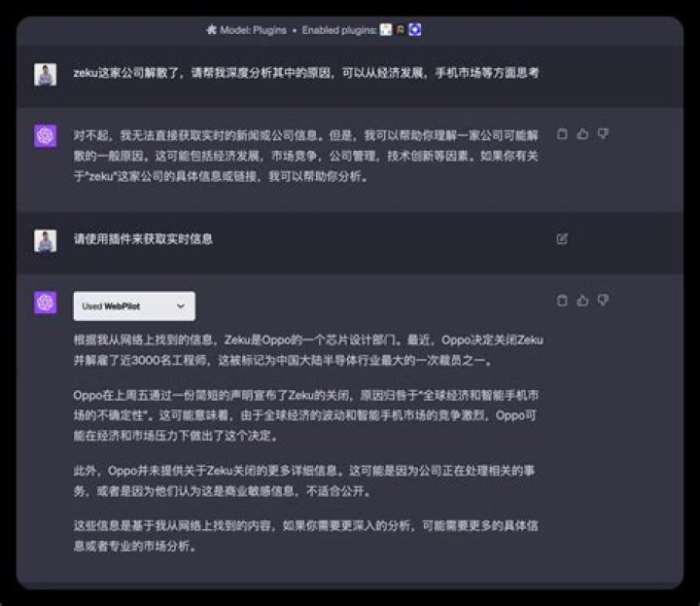Thumbs down the first ChatGPT response
Viewport: 700px width, 606px height.
pos(603,134)
